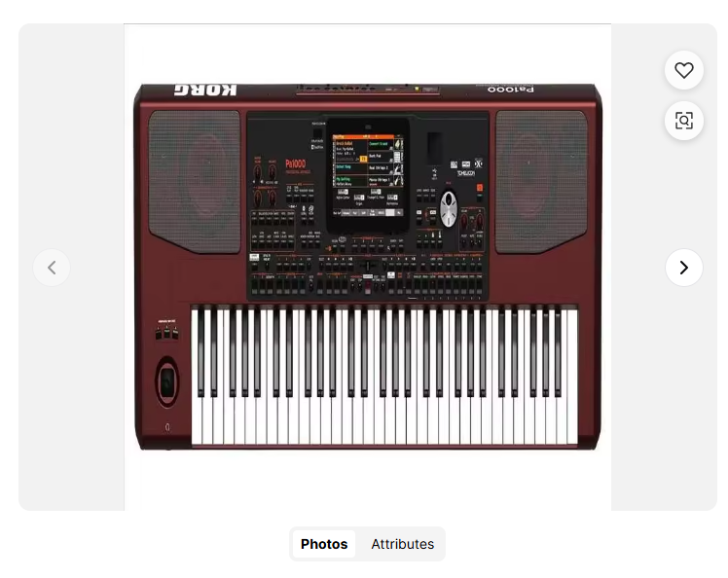Click the bottom row of panel buttons
The image size is (728, 578).
point(367,286)
